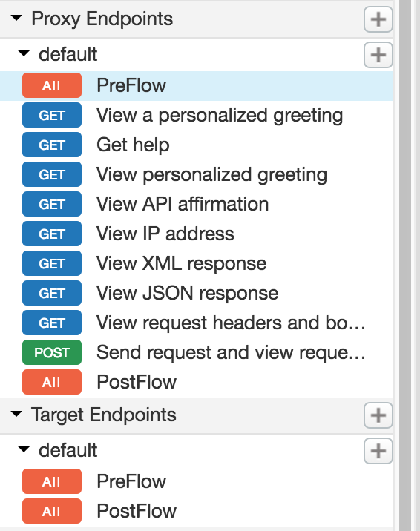
Task: Collapse default under Proxy Endpoints
Action: (24, 53)
